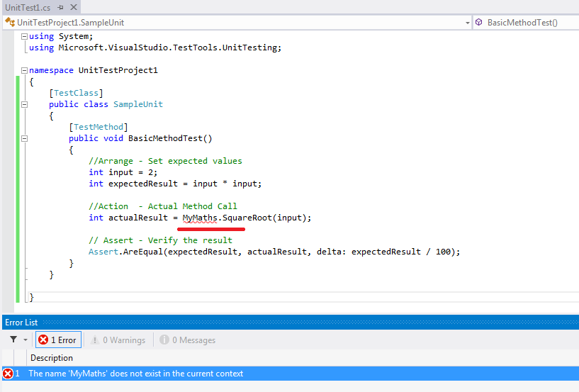Collapse the SampleUnit class block
Image resolution: width=579 pixels, height=392 pixels.
coord(24,104)
